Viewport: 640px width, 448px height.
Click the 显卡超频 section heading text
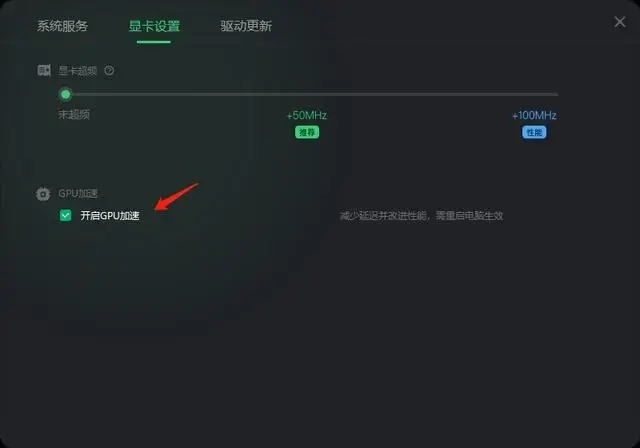coord(78,71)
